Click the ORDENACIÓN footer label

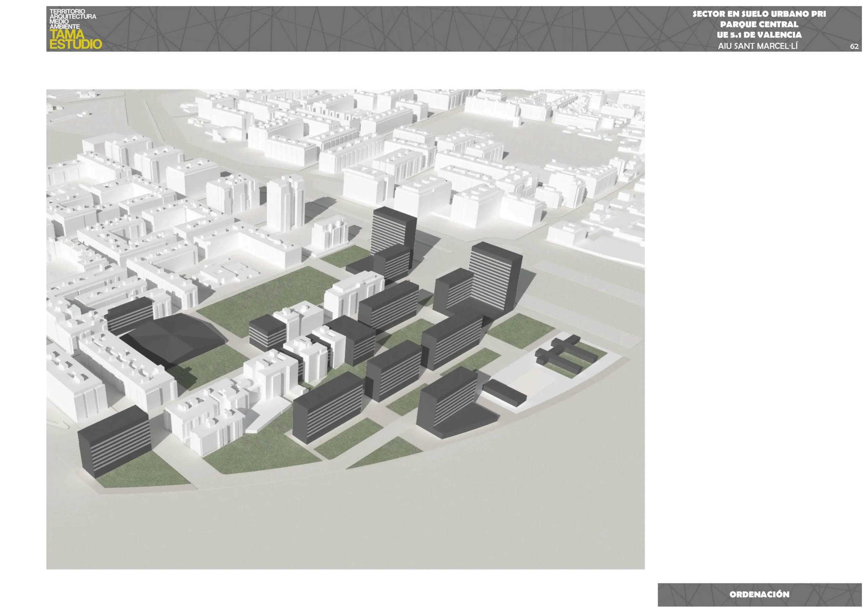click(x=759, y=594)
